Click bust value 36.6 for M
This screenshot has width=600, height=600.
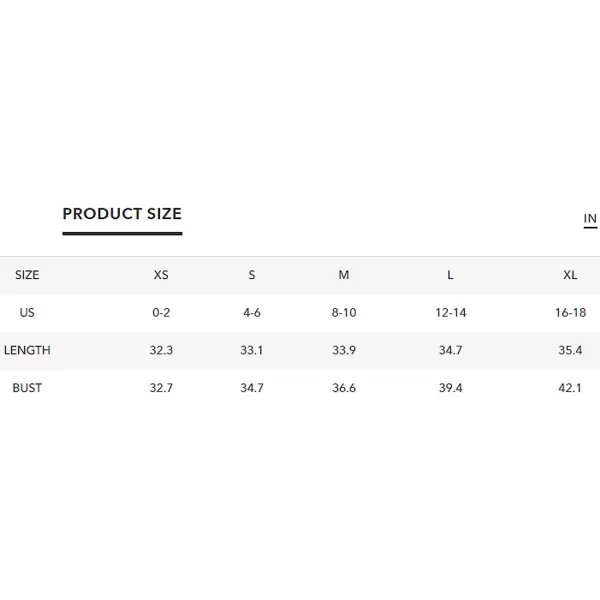click(x=344, y=388)
